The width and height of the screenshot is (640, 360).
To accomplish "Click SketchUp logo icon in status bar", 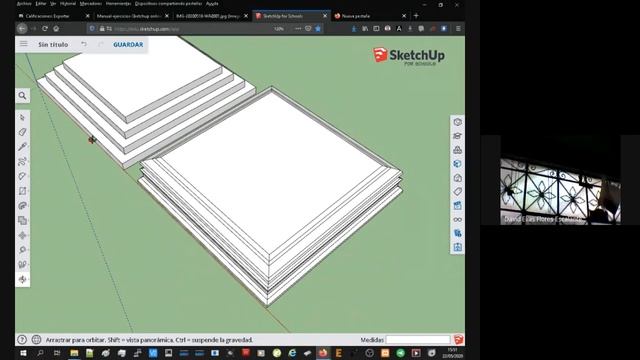I will tap(458, 340).
